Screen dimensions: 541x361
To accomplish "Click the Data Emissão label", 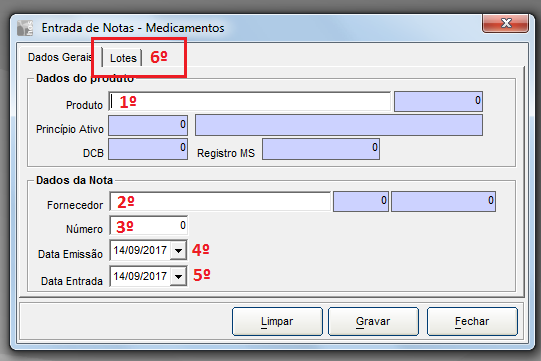I will pos(70,254).
